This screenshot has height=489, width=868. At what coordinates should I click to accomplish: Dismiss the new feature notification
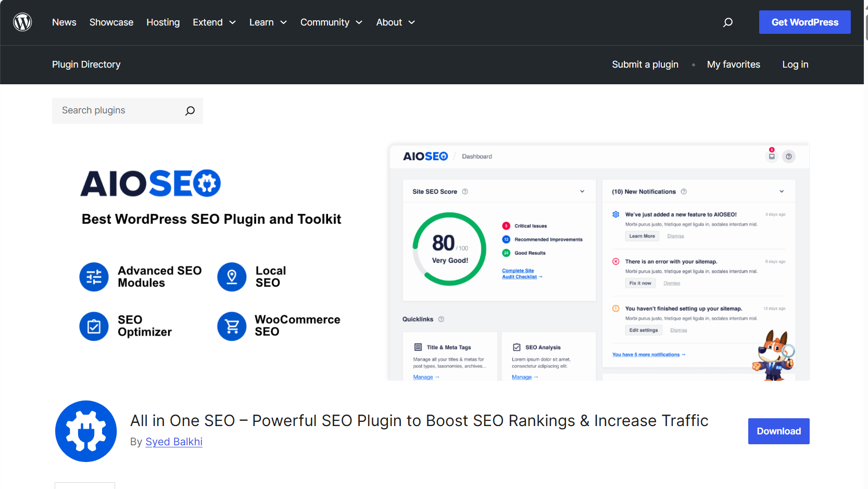(676, 236)
